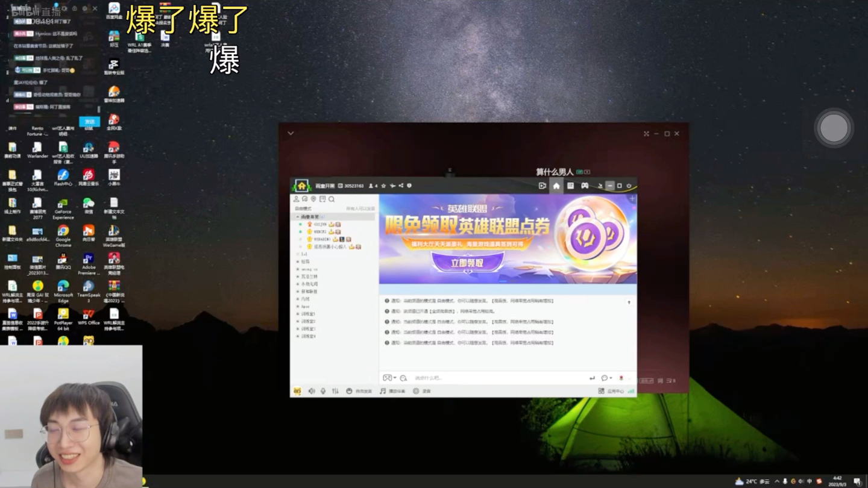Click the chevron down in background window
868x488 pixels.
pyautogui.click(x=291, y=133)
